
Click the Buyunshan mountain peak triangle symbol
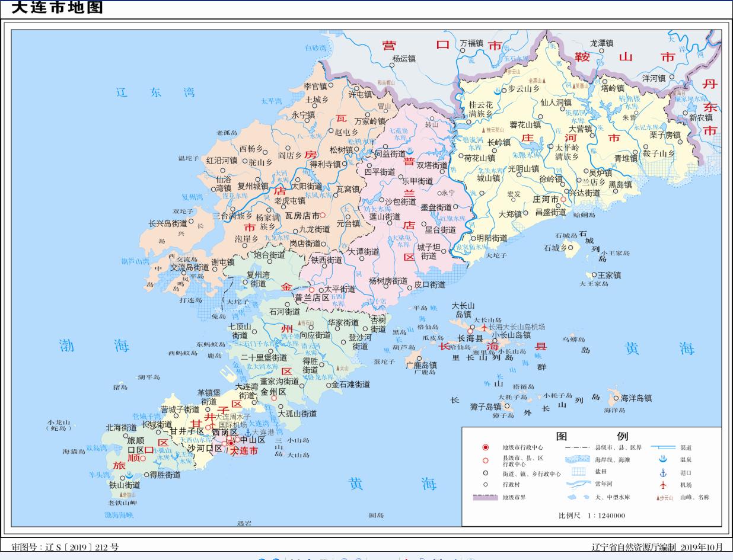506,71
